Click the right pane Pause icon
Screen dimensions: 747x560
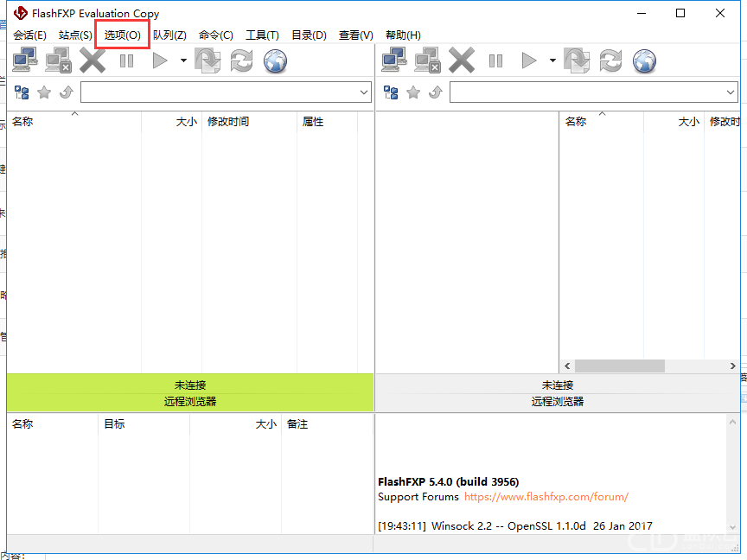pos(496,61)
